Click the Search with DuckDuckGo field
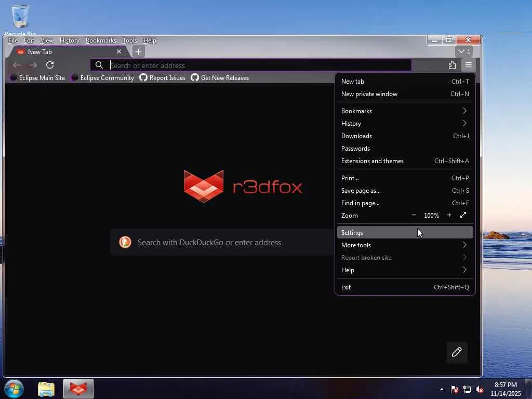532x399 pixels. 222,242
